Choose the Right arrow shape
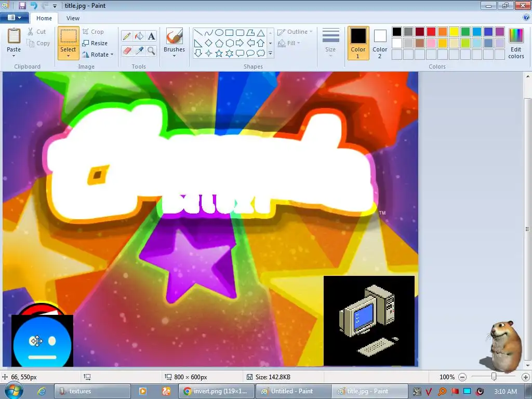Viewport: 532px width, 399px height. pos(240,43)
